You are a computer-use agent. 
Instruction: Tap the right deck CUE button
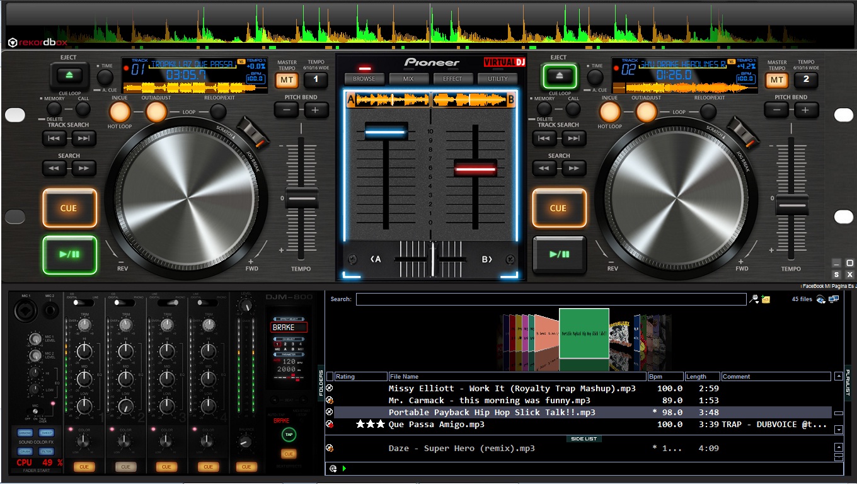pyautogui.click(x=558, y=208)
